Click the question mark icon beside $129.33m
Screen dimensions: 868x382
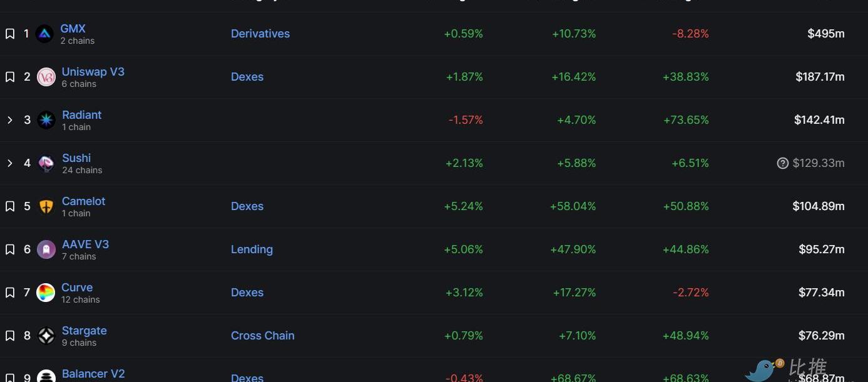782,163
